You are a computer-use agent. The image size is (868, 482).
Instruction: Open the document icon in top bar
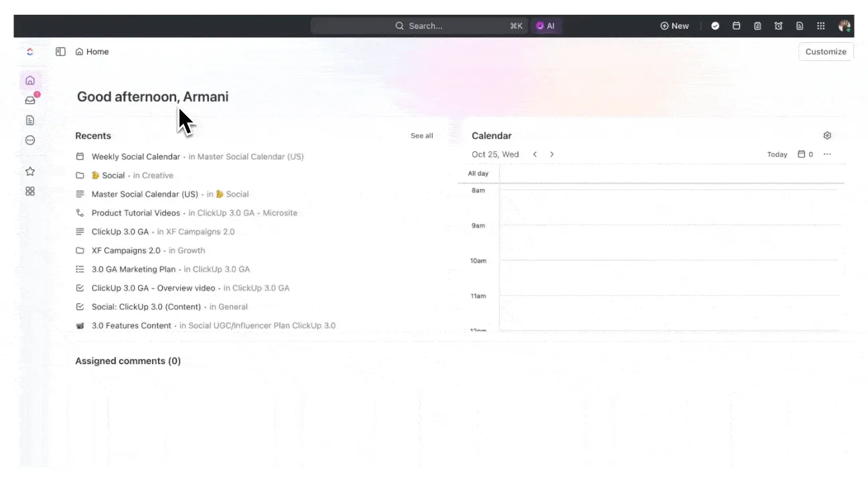coord(800,26)
